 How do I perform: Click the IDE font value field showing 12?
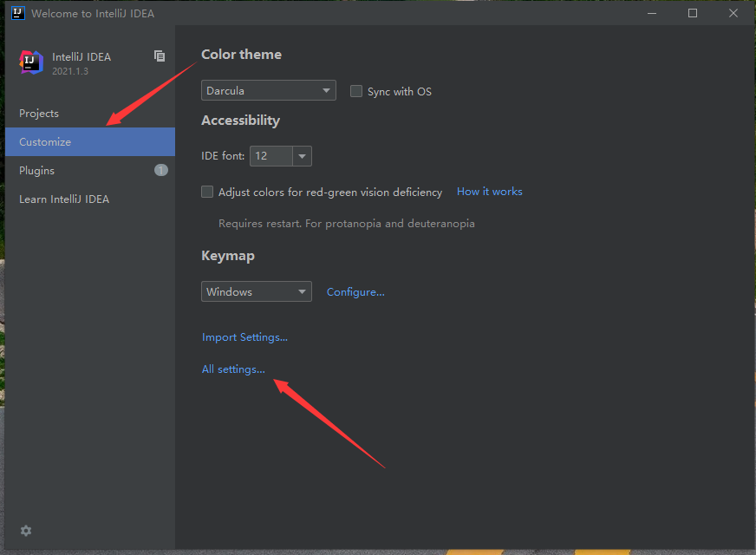click(x=271, y=156)
